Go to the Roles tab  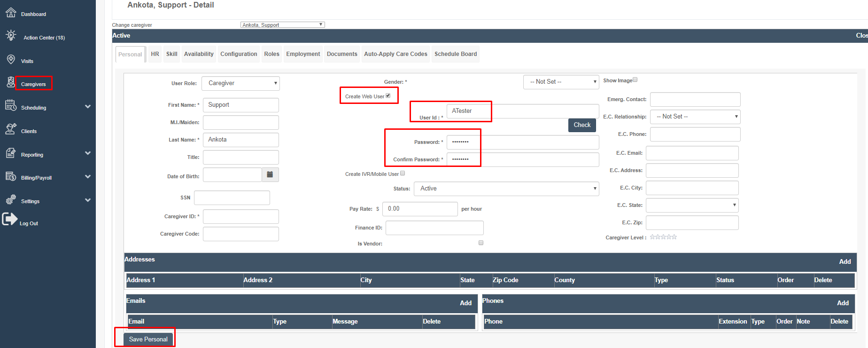[271, 54]
